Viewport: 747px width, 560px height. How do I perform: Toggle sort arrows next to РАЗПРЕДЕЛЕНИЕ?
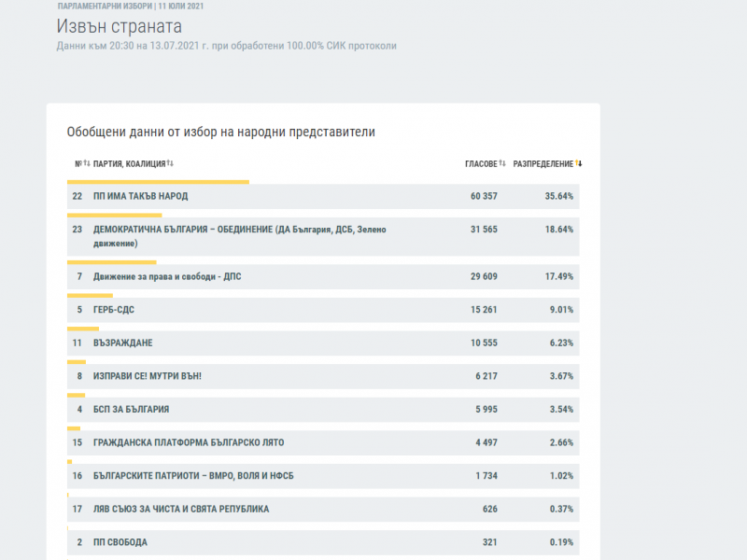579,164
